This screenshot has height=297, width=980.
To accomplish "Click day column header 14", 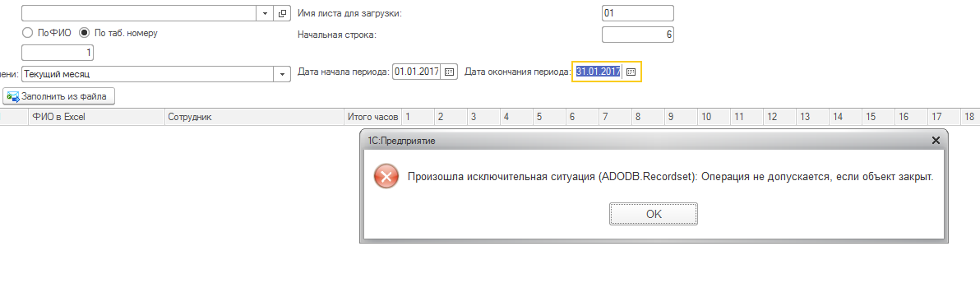I will [846, 117].
